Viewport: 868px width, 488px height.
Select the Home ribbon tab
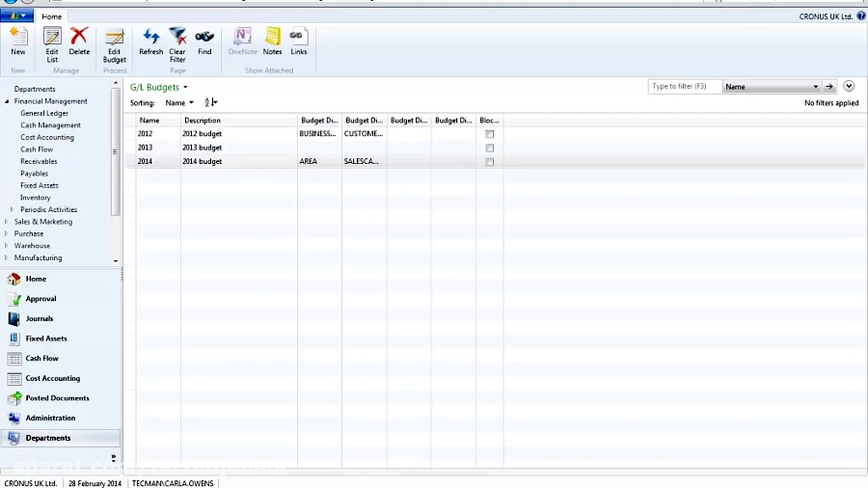(51, 16)
